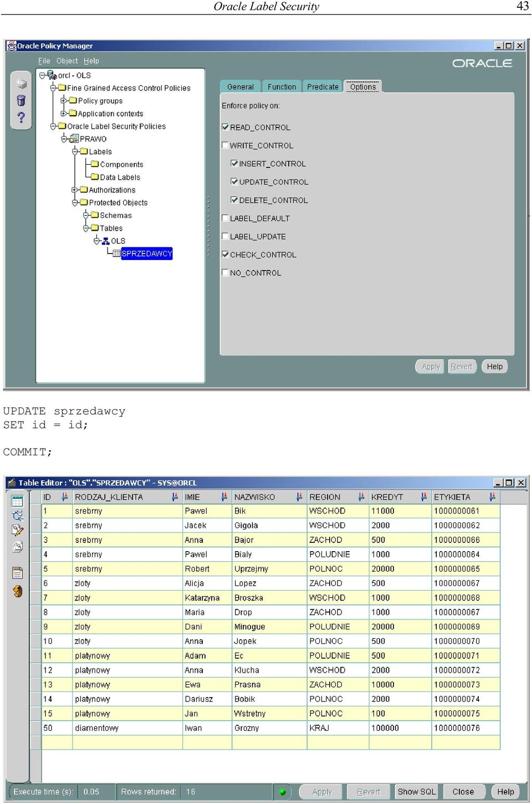Click the sort icon on ETYKIETA column
Image resolution: width=532 pixels, height=804 pixels.
tap(492, 497)
